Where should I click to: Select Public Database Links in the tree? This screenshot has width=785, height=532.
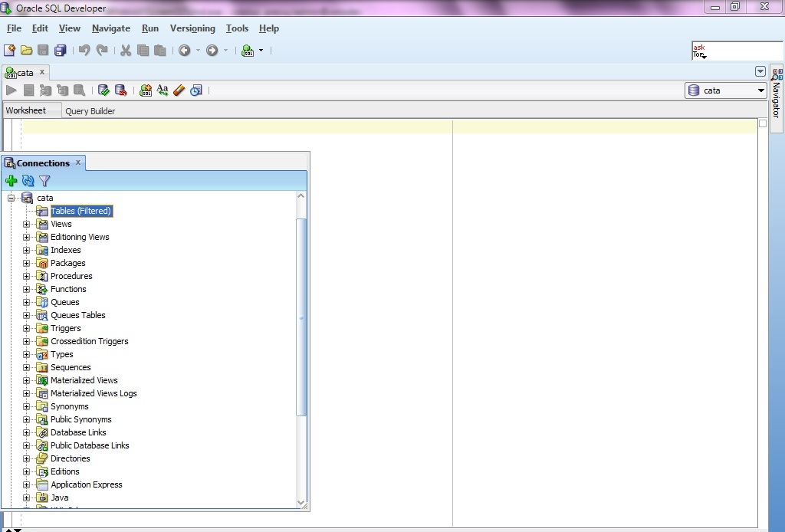[x=90, y=445]
